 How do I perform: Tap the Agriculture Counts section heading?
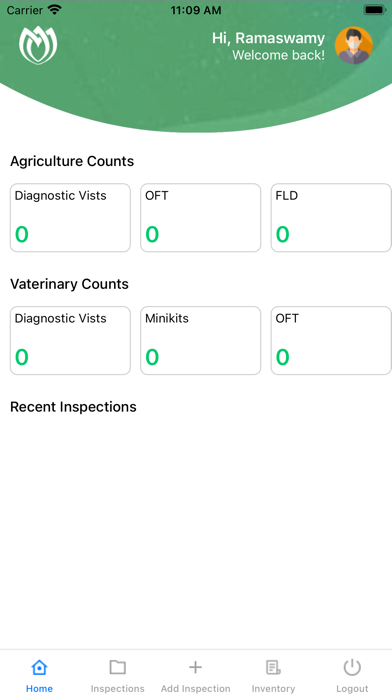pos(72,161)
